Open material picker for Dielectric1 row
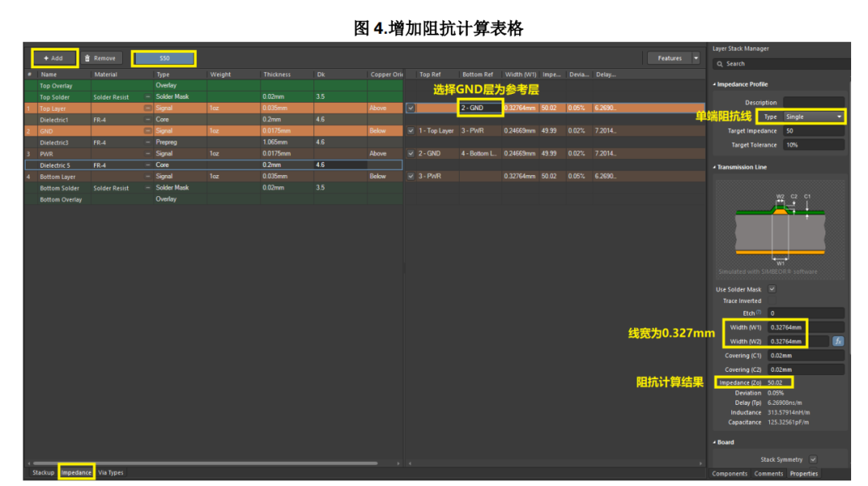Screen dimensions: 868x486 click(148, 120)
